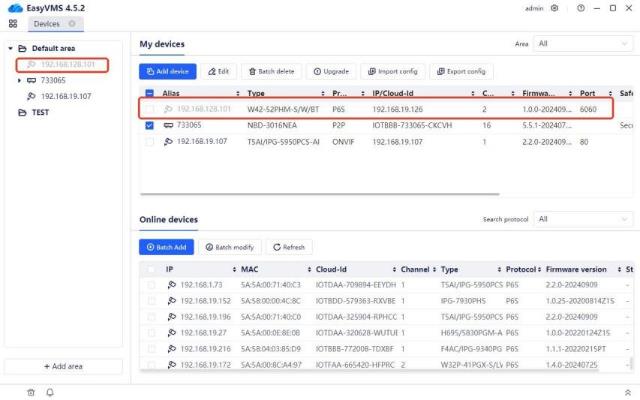
Task: Select the Devices tab
Action: tap(46, 23)
